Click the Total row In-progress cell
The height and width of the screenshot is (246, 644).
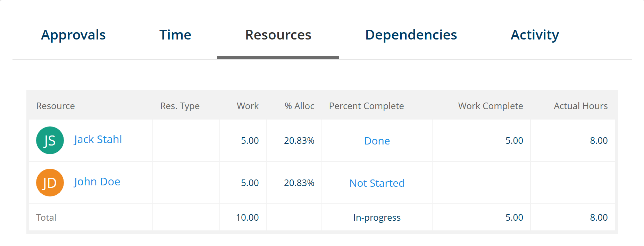[x=377, y=218]
